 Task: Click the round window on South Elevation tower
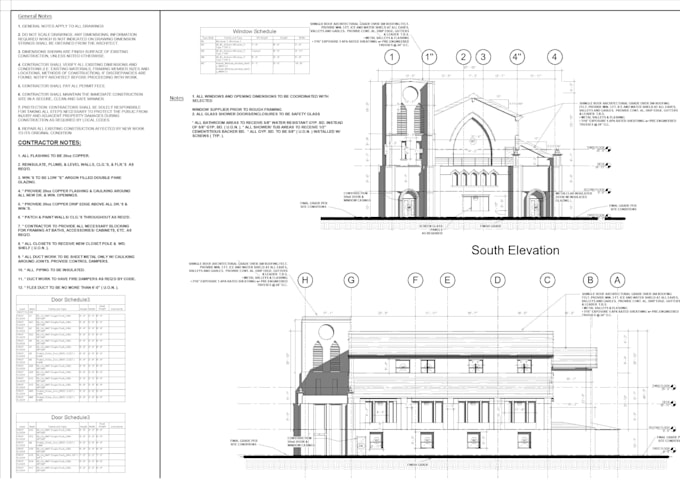point(410,94)
